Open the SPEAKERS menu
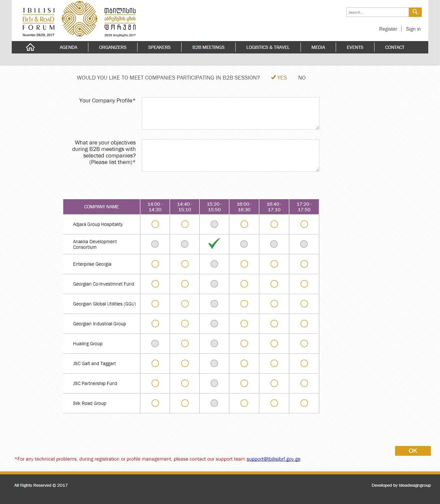The image size is (440, 504). point(159,47)
